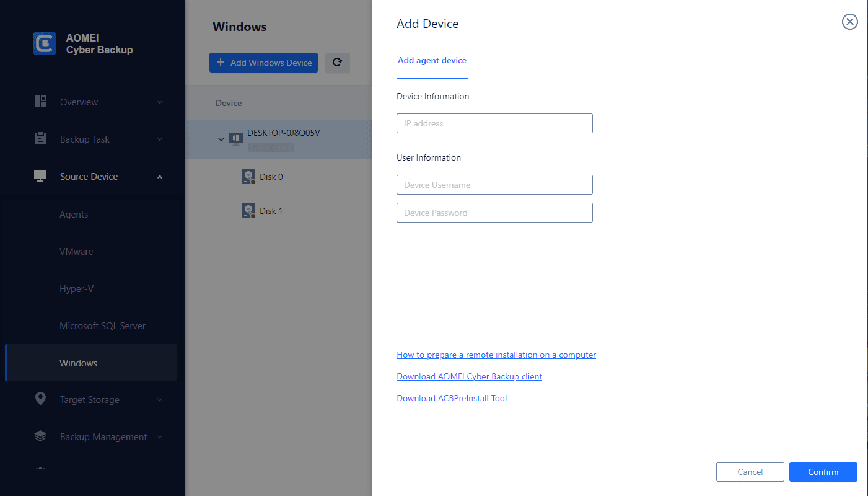Viewport: 868px width, 496px height.
Task: Click the AOMEI Cyber Backup logo
Action: (44, 43)
